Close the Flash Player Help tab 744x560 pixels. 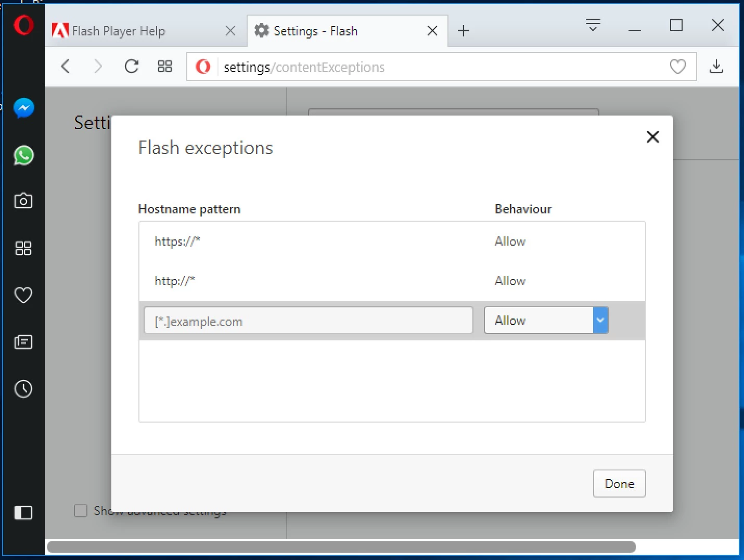[x=230, y=31]
